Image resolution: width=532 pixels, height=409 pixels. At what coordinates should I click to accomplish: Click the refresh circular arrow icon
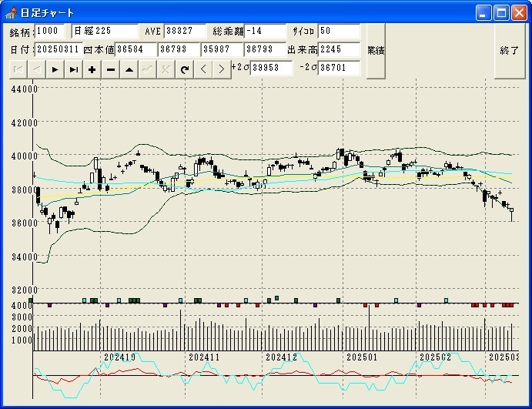click(x=184, y=69)
